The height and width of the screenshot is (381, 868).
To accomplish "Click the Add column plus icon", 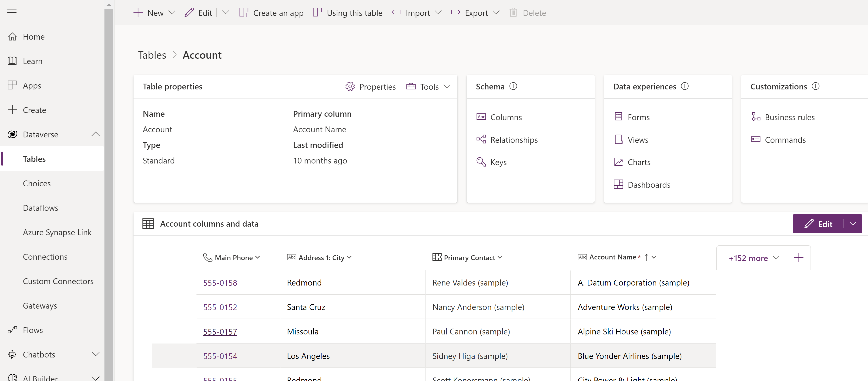I will pos(799,257).
